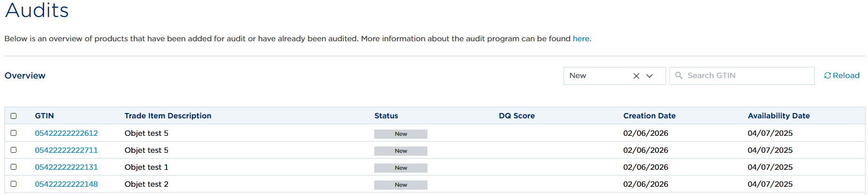Click the search magnifier icon

679,76
